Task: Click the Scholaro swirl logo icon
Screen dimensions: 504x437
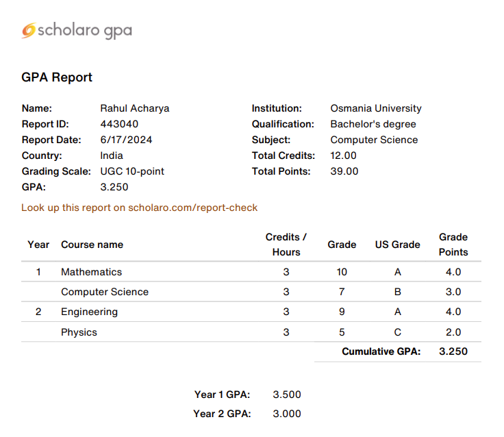Action: point(28,30)
